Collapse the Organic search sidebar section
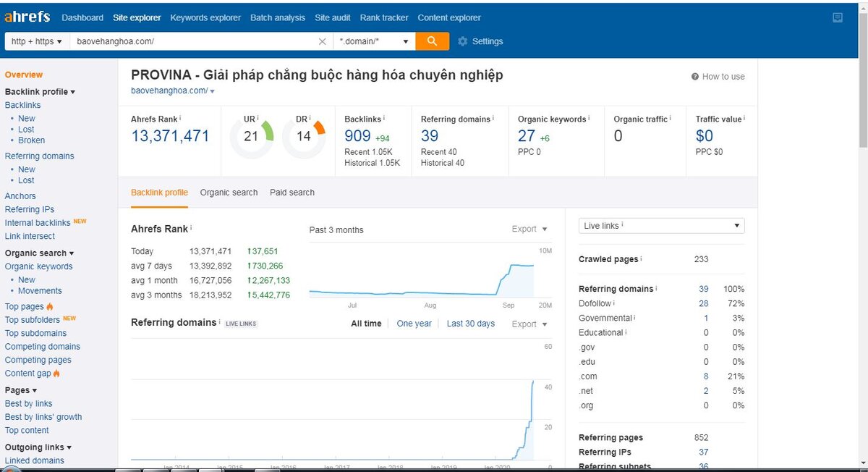The image size is (868, 472). pos(40,253)
